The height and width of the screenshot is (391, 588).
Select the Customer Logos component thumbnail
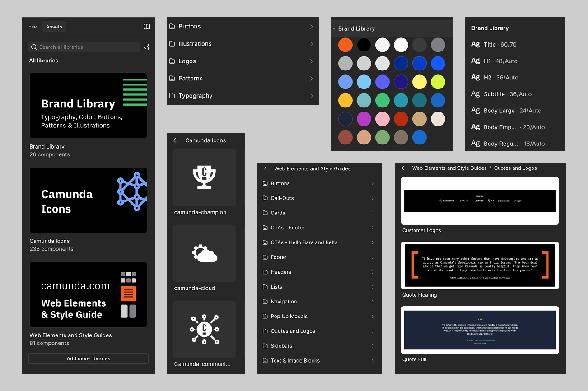(x=480, y=201)
